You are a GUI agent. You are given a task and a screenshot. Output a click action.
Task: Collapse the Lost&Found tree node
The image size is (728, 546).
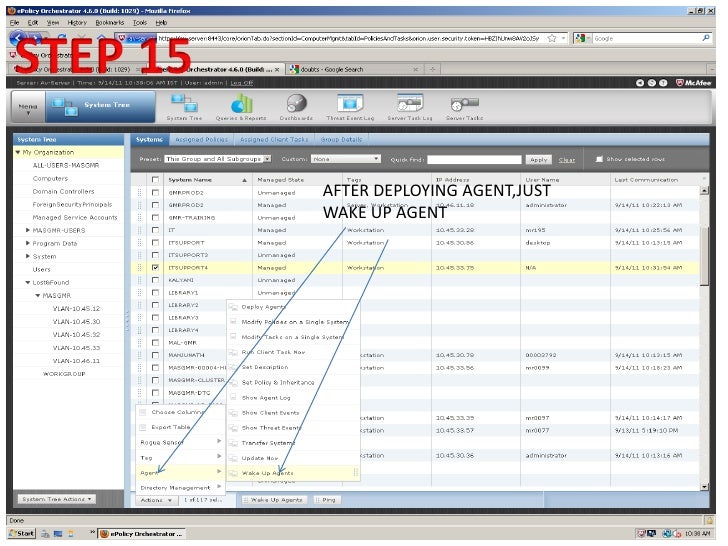[x=28, y=282]
